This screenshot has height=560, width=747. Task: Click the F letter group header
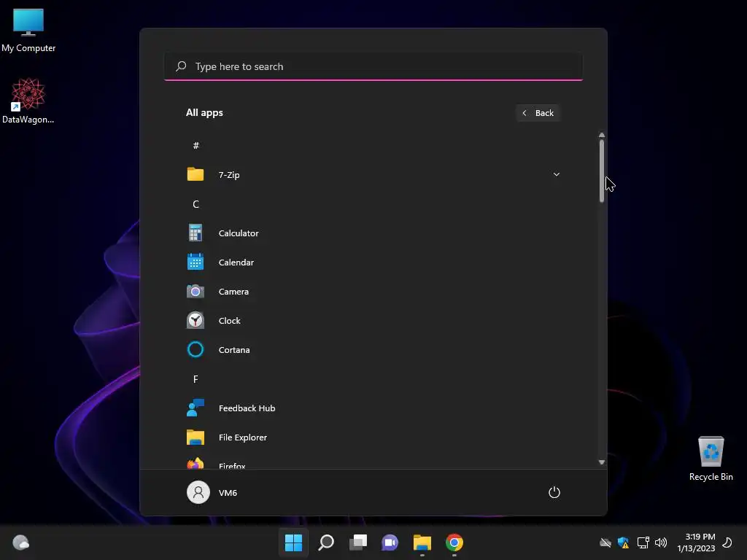(x=196, y=379)
